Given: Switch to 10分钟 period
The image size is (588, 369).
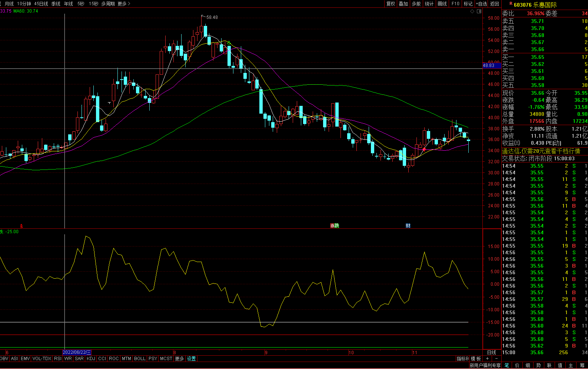Looking at the screenshot, I should (x=24, y=4).
